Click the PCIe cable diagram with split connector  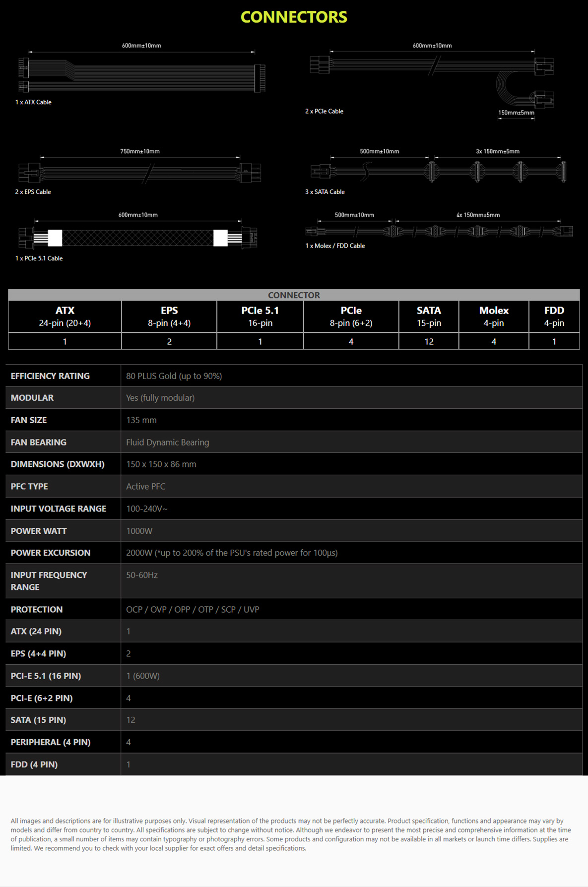click(432, 79)
